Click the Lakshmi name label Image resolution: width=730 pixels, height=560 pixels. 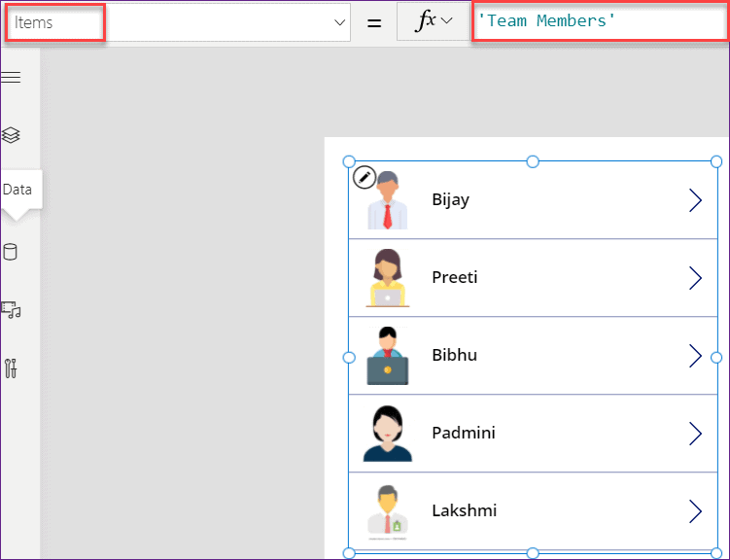pyautogui.click(x=465, y=510)
